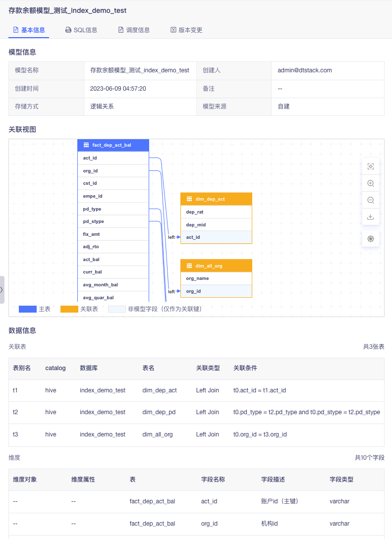
Task: Click the 共10个字段 count label
Action: [x=370, y=458]
